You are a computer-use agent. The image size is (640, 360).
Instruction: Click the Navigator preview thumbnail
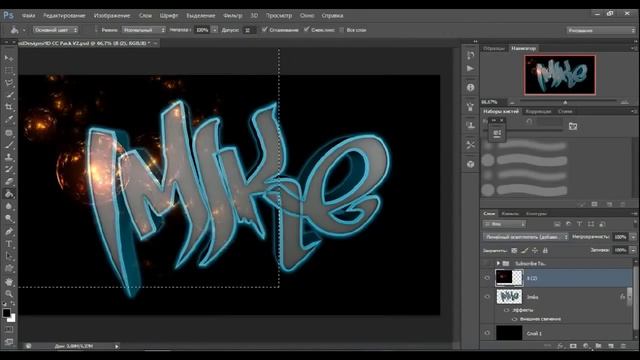pyautogui.click(x=560, y=75)
